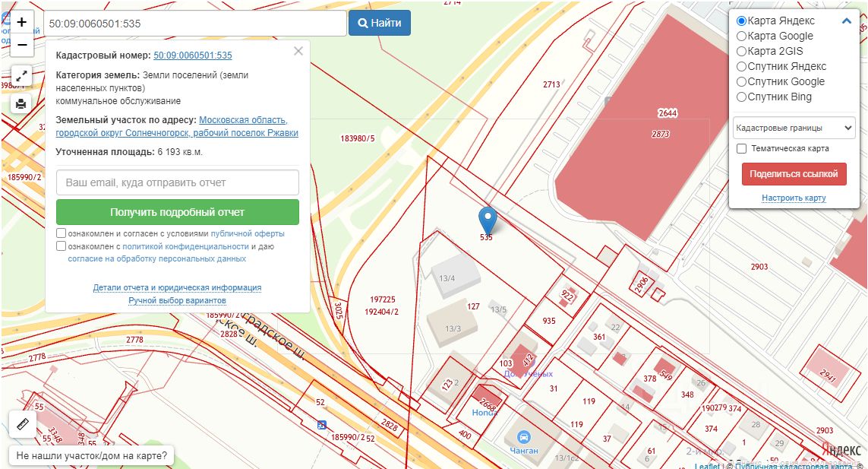Select Спутник Яндекс radio option

741,67
